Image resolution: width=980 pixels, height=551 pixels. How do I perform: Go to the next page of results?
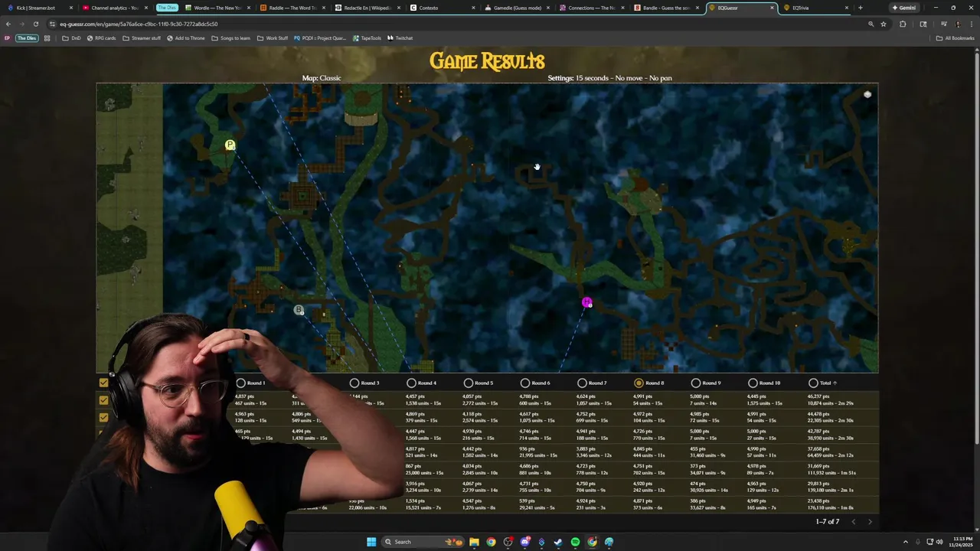coord(870,522)
